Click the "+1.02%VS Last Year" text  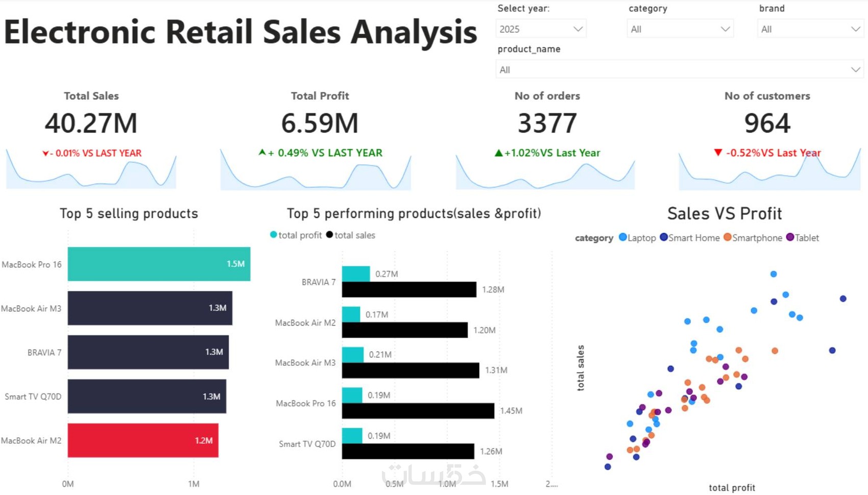tap(552, 153)
